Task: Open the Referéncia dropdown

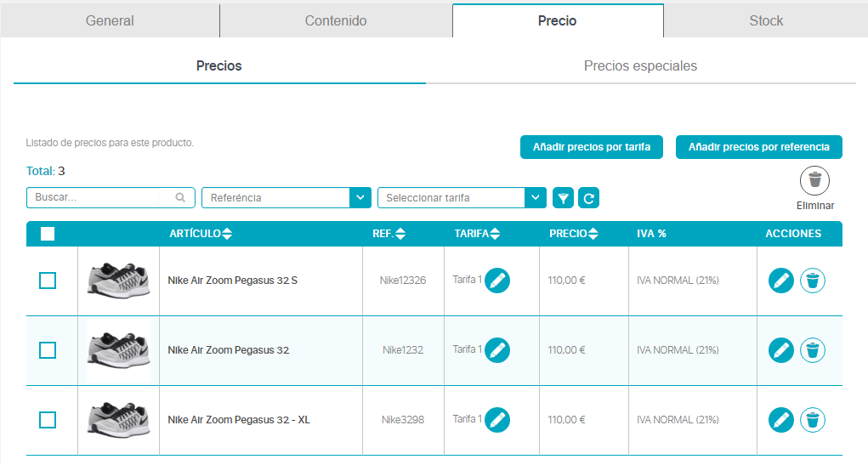Action: click(x=286, y=198)
